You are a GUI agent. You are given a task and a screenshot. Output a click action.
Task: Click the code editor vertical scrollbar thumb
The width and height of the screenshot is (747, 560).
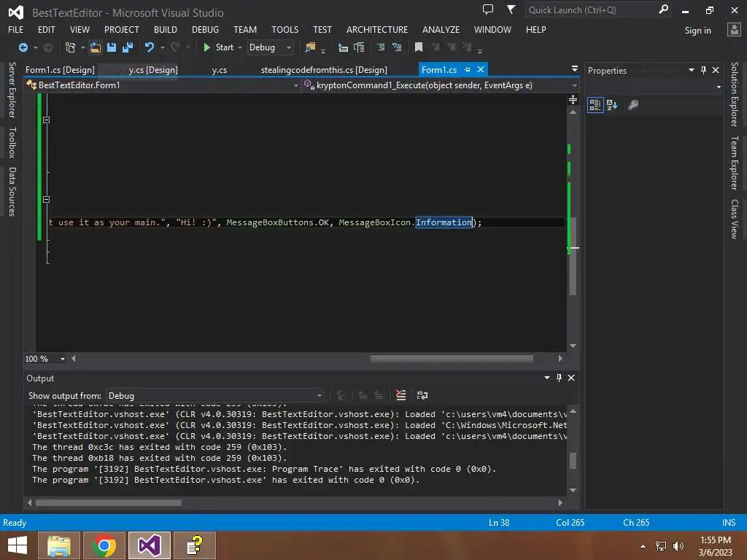coord(573,256)
